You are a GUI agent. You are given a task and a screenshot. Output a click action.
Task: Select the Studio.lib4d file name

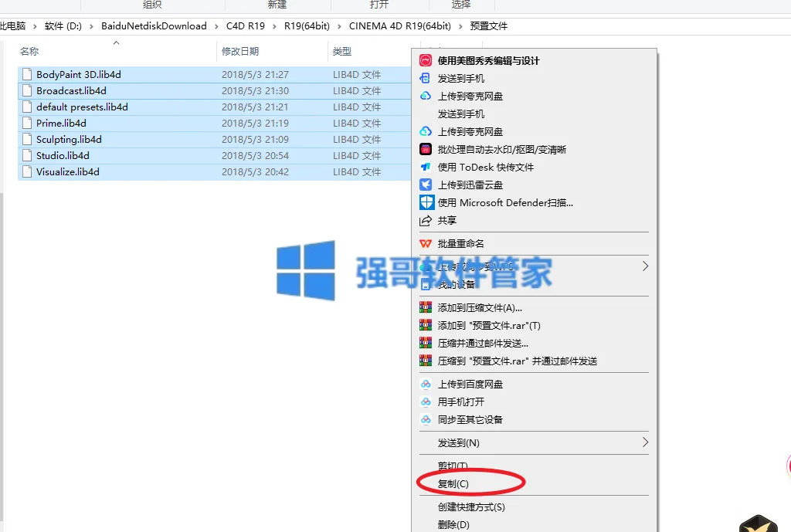pyautogui.click(x=63, y=155)
